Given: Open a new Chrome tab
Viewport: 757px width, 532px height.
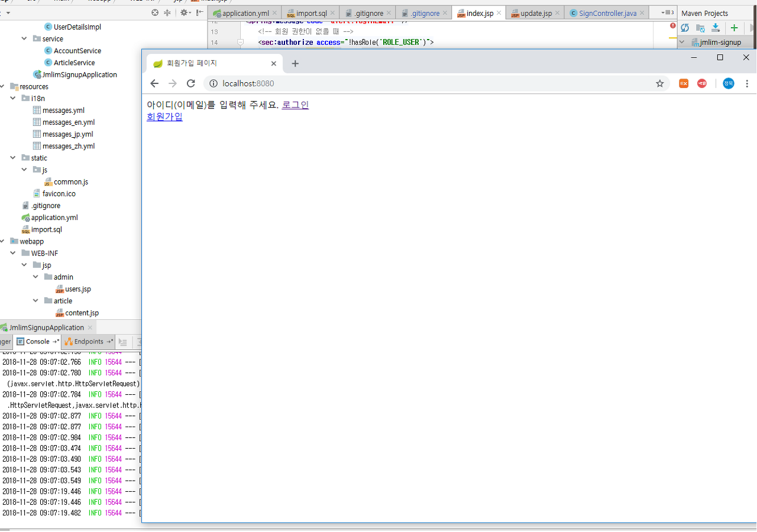Looking at the screenshot, I should pos(295,63).
